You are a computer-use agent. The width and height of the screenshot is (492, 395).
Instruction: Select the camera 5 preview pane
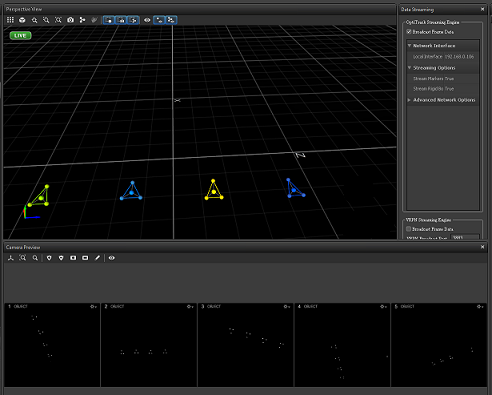point(439,345)
